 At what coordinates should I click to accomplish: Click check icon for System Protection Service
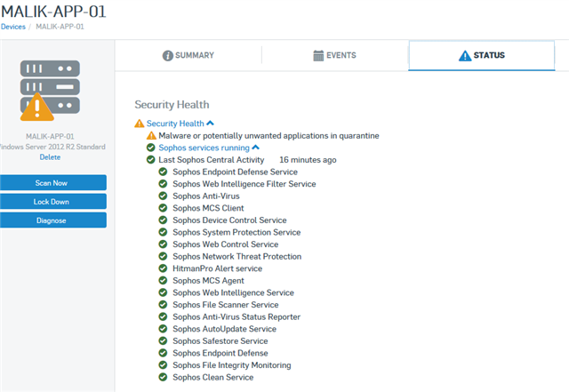pos(163,232)
